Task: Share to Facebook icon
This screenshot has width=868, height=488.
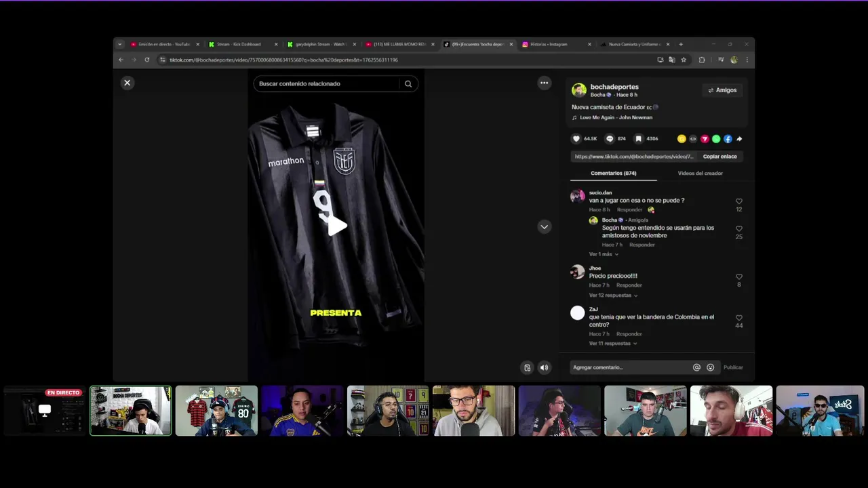Action: coord(728,139)
